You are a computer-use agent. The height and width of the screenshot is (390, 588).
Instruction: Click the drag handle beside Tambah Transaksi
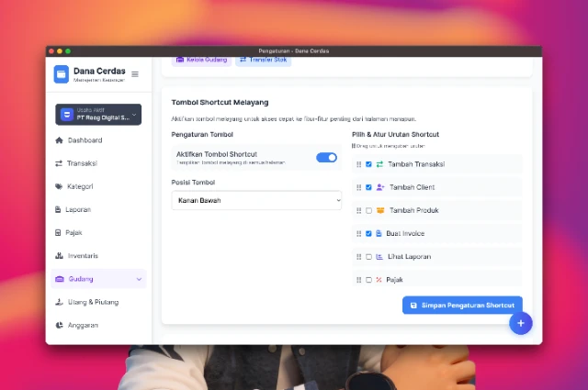(x=359, y=164)
